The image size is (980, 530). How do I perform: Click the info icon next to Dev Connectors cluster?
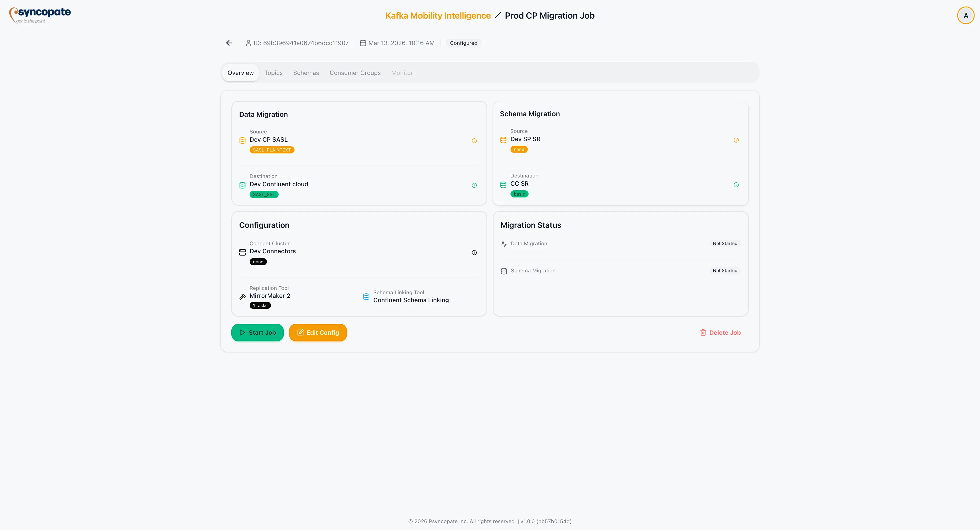click(x=474, y=252)
